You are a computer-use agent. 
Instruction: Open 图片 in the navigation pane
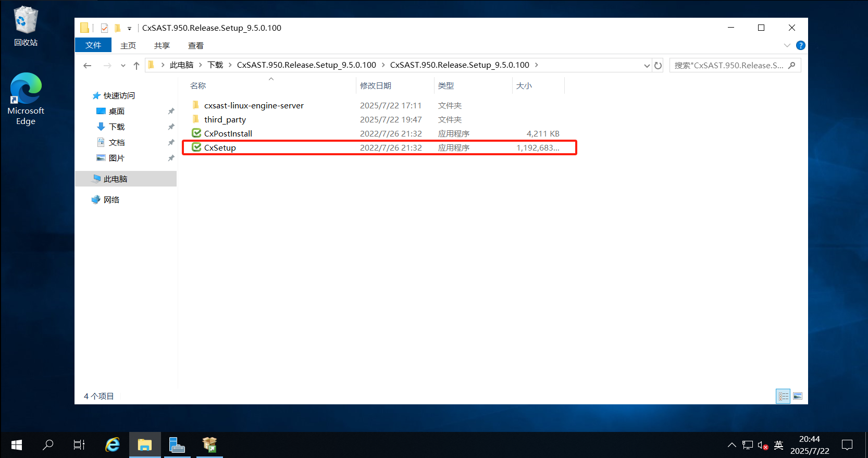pos(117,158)
